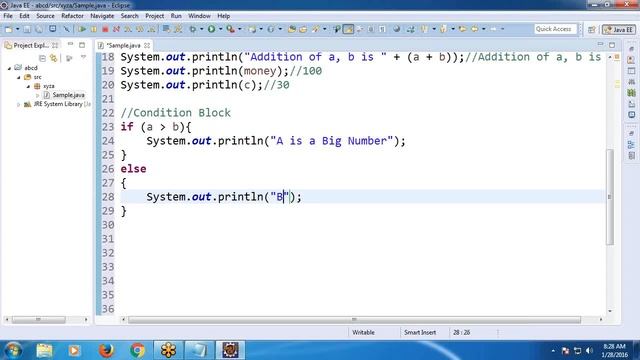Click the Open Perspective icon
640x360 pixels.
click(591, 29)
